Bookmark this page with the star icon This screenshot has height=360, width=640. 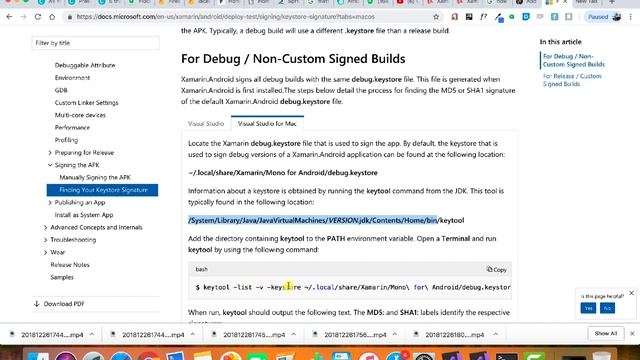[436, 17]
